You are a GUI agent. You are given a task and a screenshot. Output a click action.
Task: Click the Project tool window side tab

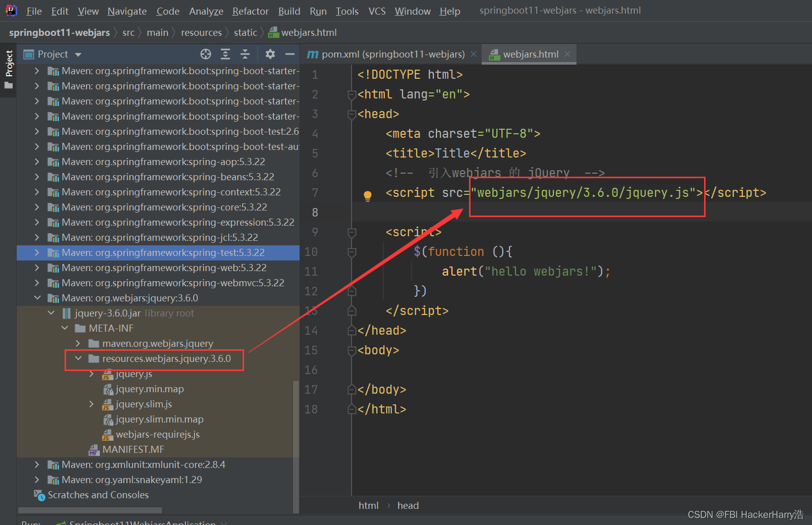9,70
